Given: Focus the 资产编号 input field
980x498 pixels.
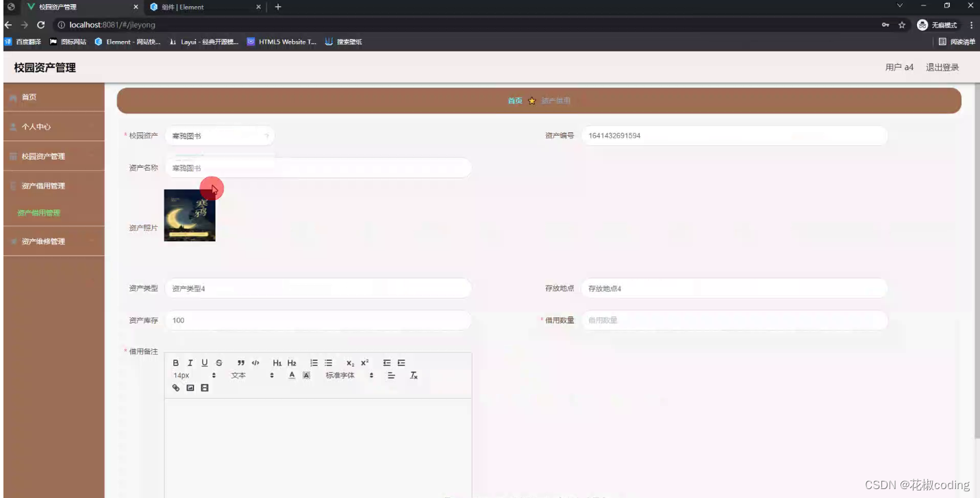Looking at the screenshot, I should coord(734,136).
